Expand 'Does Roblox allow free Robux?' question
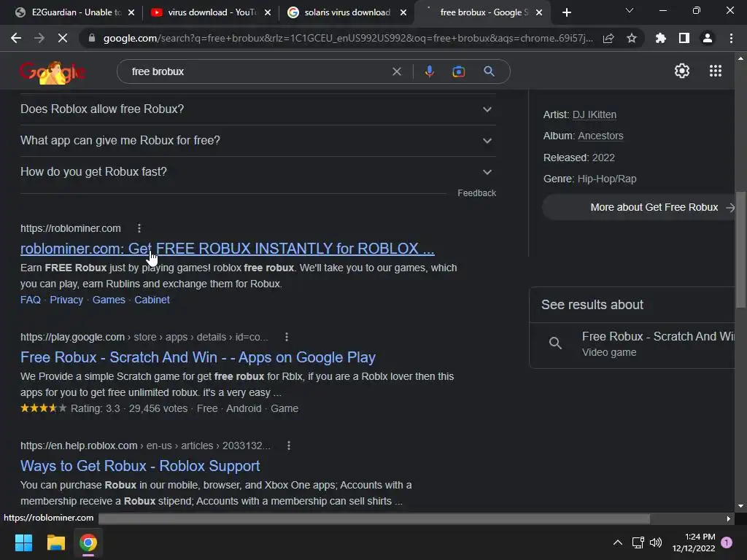The image size is (747, 560). pos(258,109)
